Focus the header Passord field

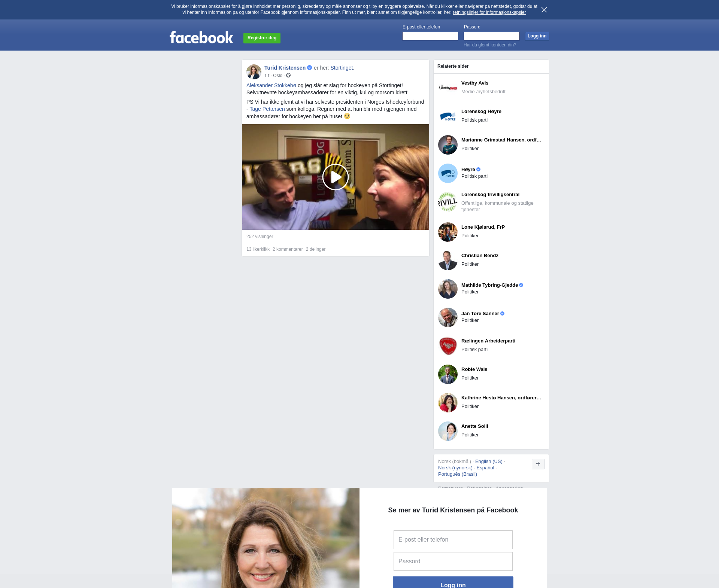[492, 36]
